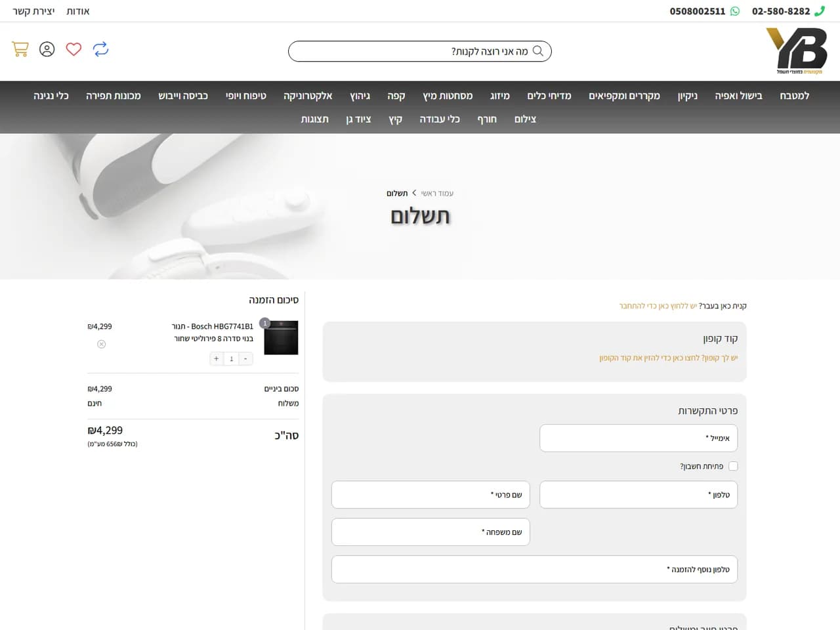The image size is (840, 630).
Task: Open the מסחטות מיץ menu category
Action: coord(448,96)
